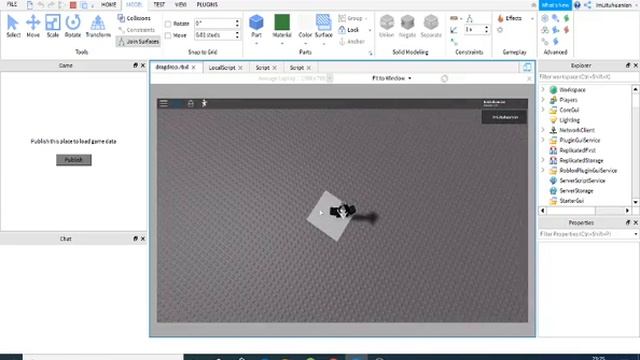
Task: Click the Publish button in Game panel
Action: [73, 160]
